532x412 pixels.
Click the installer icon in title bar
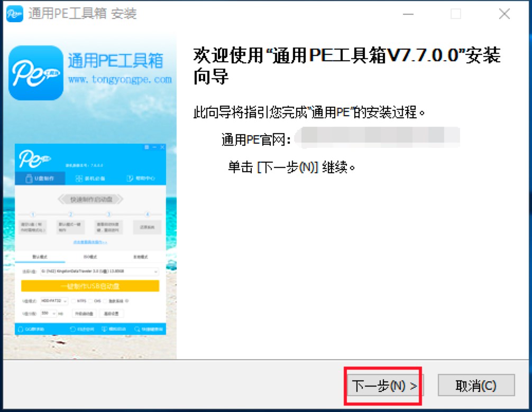coord(15,14)
